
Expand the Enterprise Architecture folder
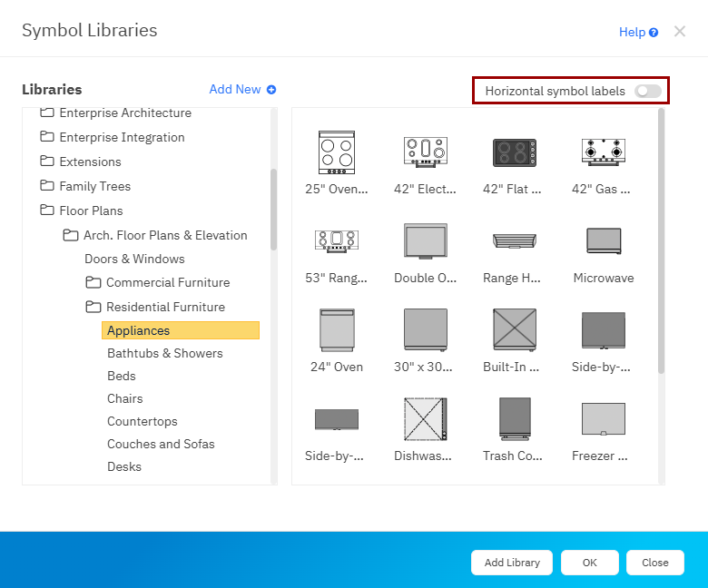click(47, 113)
